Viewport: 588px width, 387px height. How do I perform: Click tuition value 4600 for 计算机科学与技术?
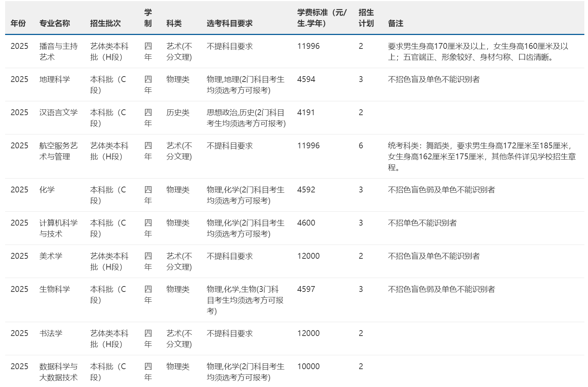306,223
